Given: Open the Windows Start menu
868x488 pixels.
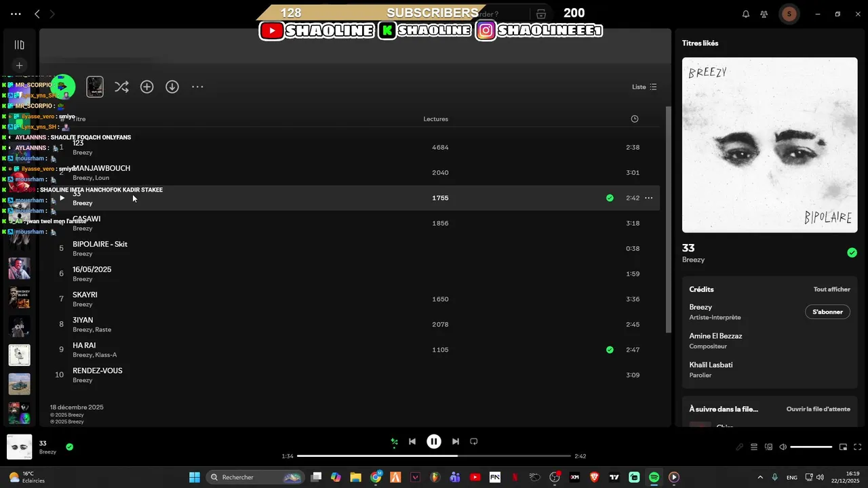Looking at the screenshot, I should coord(194,477).
